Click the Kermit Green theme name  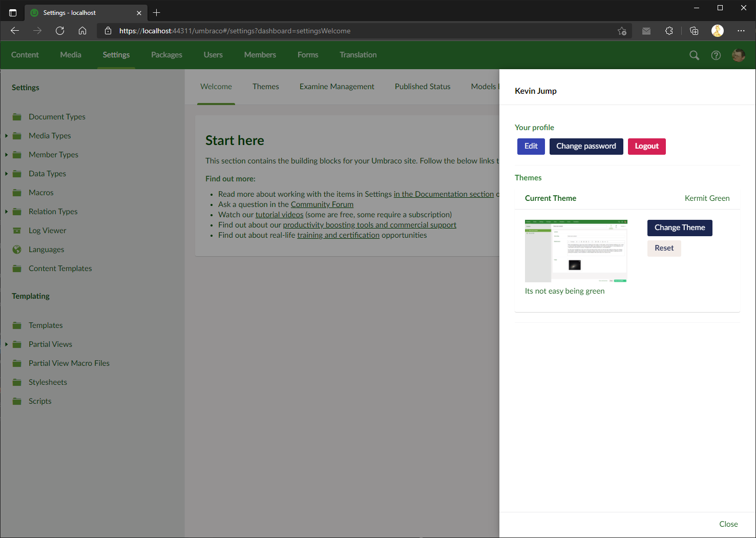pyautogui.click(x=707, y=198)
